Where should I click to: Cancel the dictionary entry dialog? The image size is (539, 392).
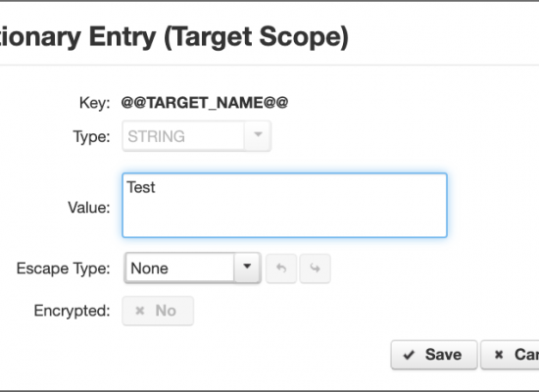tap(510, 355)
